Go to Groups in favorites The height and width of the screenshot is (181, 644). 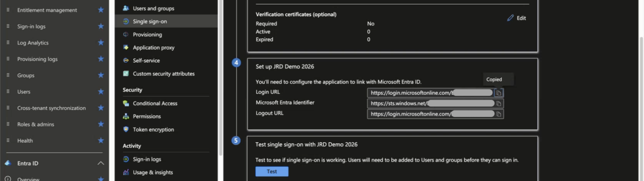point(26,75)
